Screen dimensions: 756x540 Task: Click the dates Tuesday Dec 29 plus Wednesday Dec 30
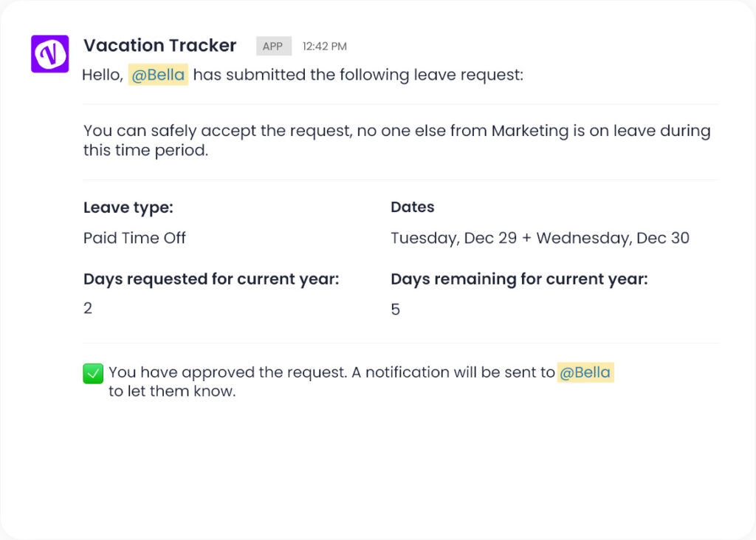tap(540, 238)
